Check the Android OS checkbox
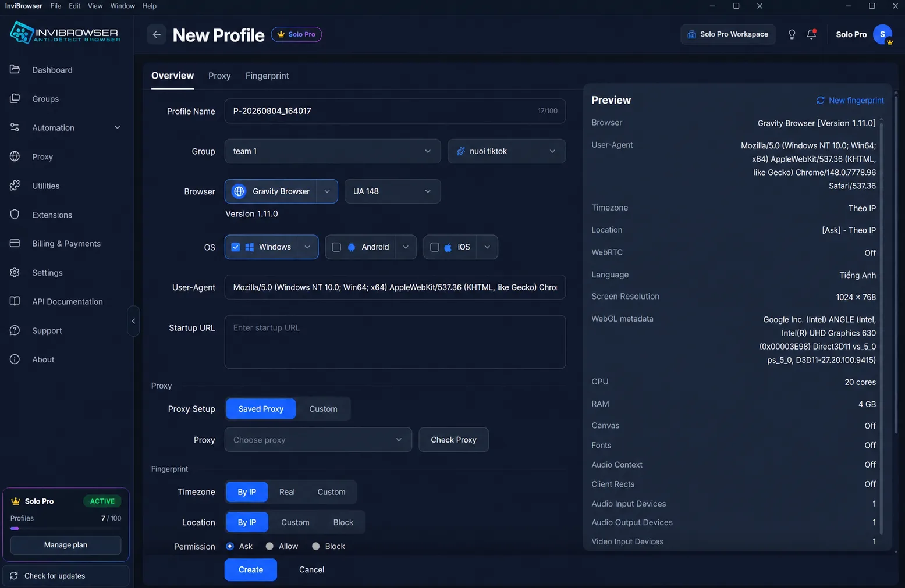This screenshot has height=588, width=905. pyautogui.click(x=336, y=247)
